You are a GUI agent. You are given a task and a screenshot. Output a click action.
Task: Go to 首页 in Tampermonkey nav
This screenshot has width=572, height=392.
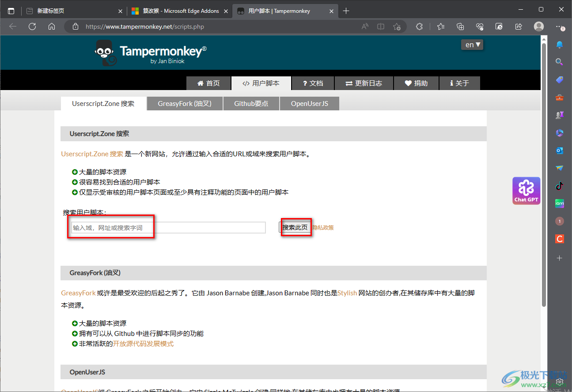(208, 83)
